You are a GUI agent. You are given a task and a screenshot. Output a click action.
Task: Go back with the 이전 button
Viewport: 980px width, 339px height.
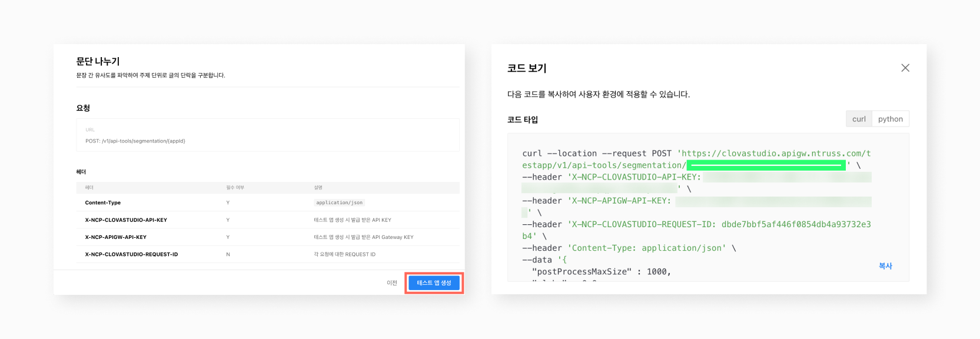click(392, 283)
